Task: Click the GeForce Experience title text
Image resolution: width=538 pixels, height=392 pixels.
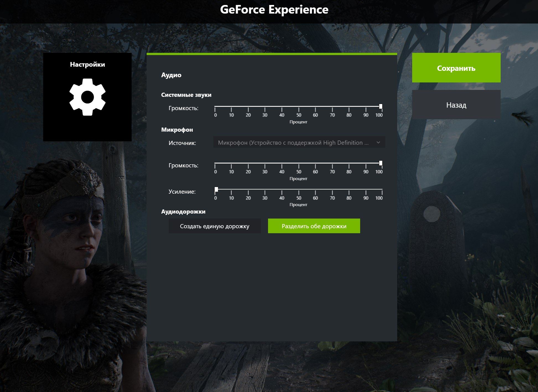Action: [275, 10]
